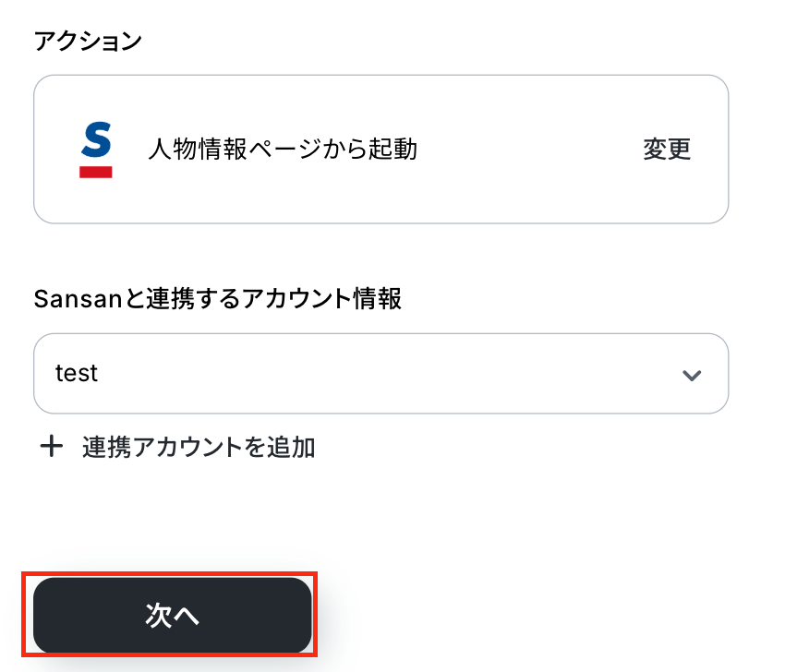Click the 人物情報ページから起動 label text
The height and width of the screenshot is (672, 785).
283,150
